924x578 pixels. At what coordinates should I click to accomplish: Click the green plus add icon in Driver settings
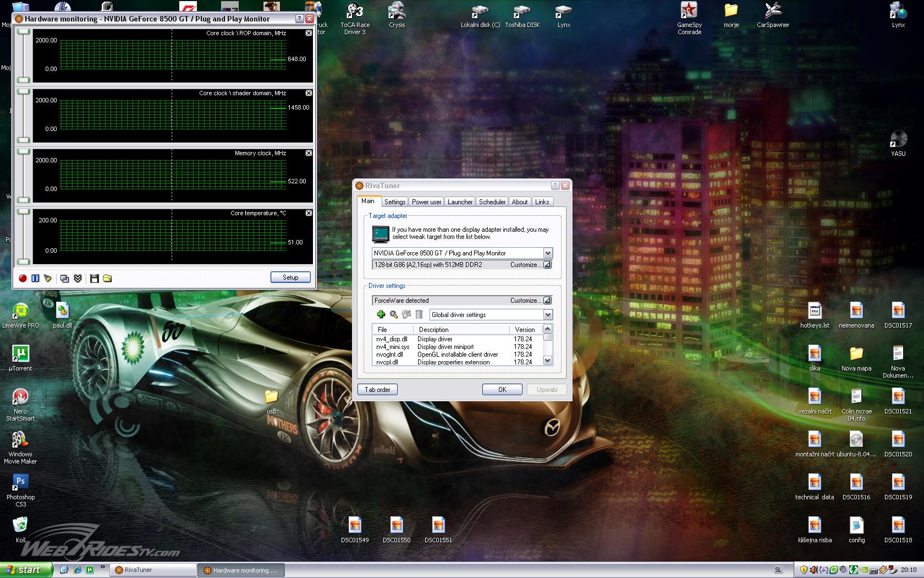point(381,314)
